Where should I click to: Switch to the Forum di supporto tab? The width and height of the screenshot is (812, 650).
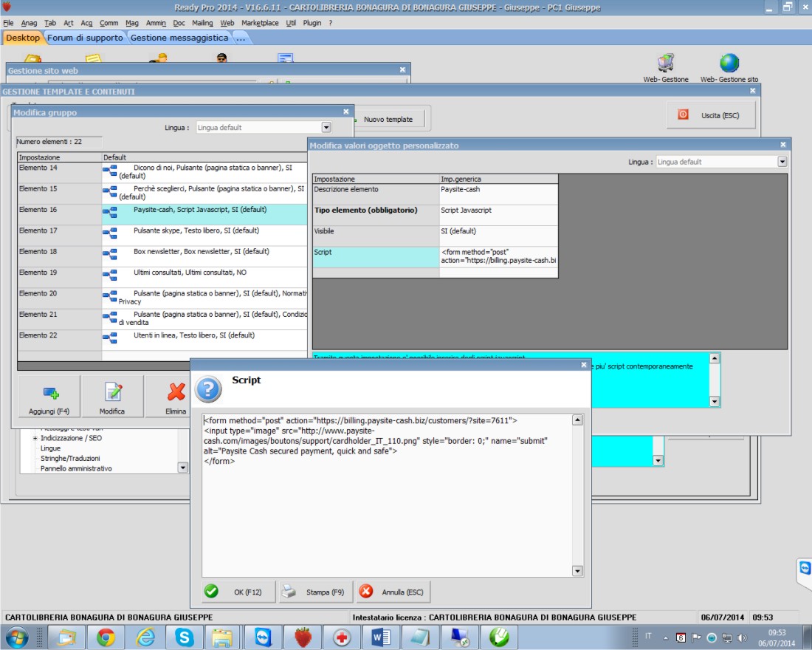tap(86, 38)
